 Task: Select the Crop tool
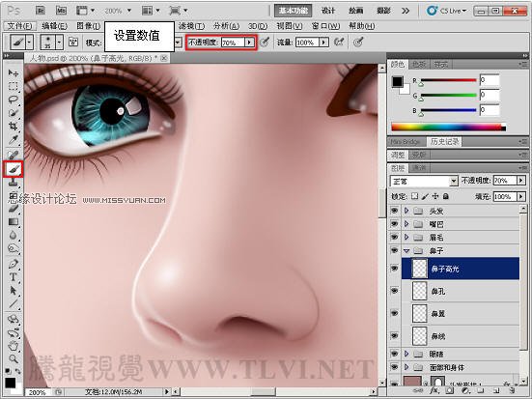click(x=14, y=126)
